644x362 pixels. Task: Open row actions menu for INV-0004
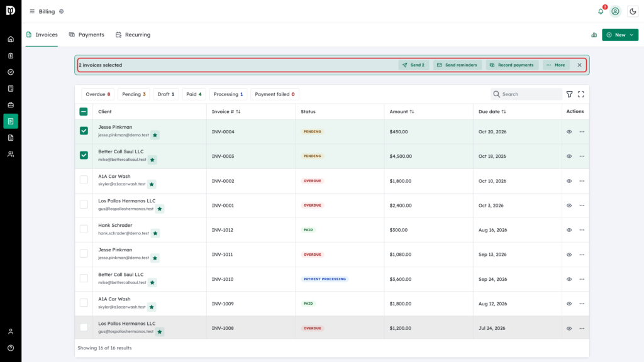click(x=582, y=132)
